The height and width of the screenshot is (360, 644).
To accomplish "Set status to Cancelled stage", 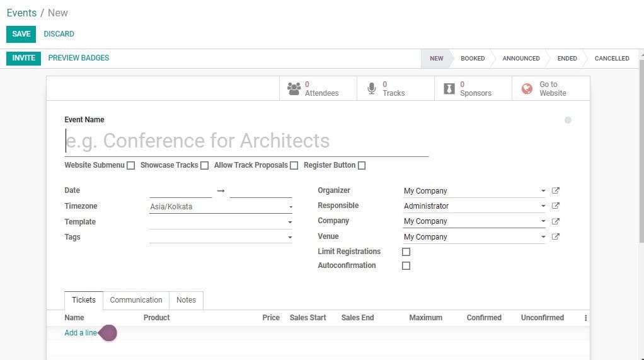I will coord(612,59).
